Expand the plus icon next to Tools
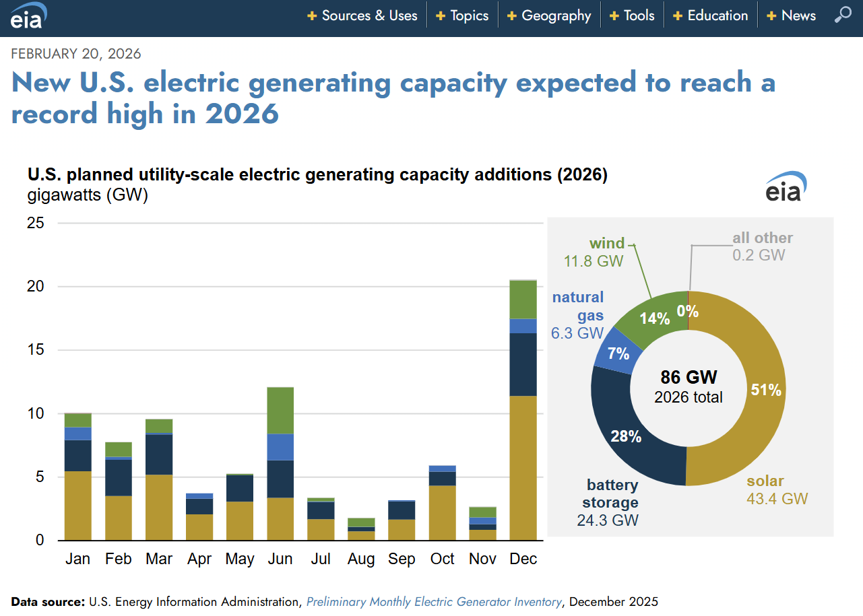Screen dimensions: 863x616 tap(614, 15)
